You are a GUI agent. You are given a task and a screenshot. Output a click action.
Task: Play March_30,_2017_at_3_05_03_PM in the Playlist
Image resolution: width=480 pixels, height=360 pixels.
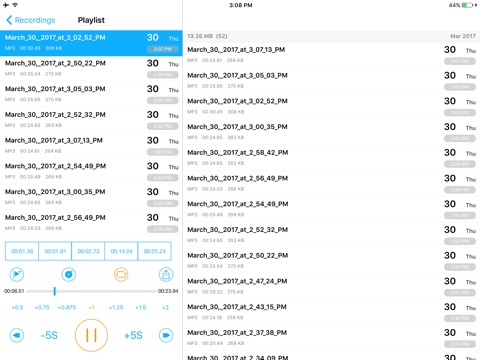91,94
